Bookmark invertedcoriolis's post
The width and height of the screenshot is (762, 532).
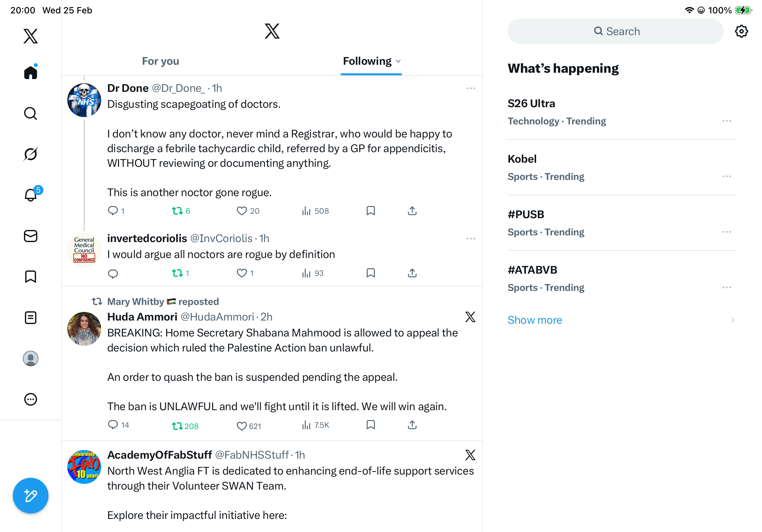coord(370,273)
